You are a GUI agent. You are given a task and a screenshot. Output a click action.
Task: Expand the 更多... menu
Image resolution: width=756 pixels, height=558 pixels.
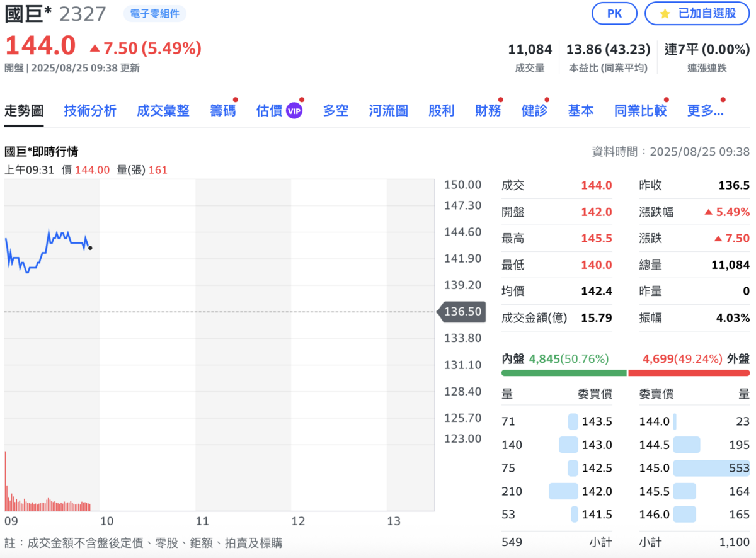tap(705, 111)
